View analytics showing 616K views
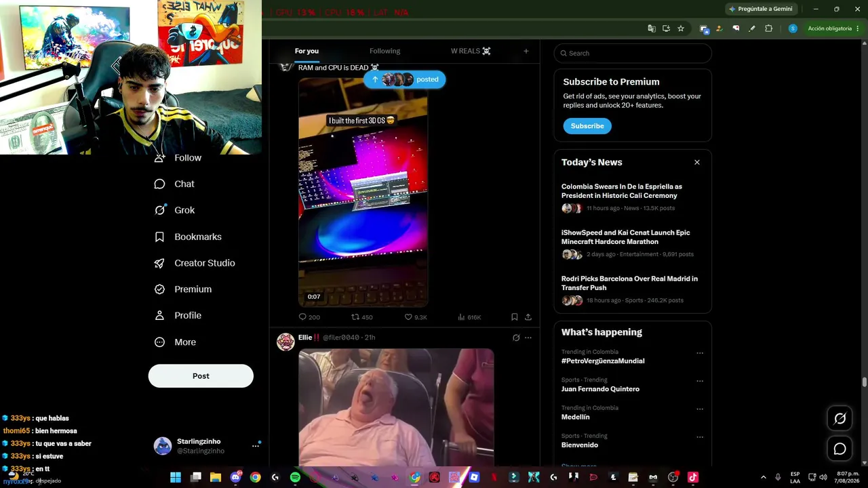 pos(469,317)
